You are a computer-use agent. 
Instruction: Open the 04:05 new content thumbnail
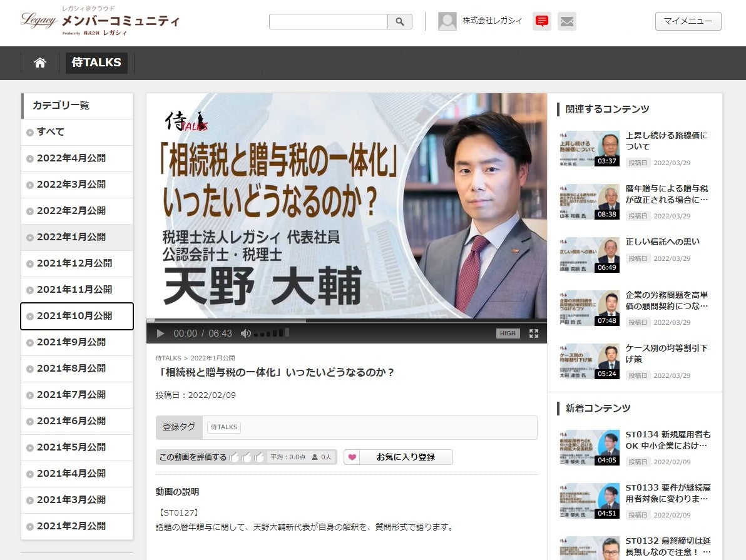point(590,448)
